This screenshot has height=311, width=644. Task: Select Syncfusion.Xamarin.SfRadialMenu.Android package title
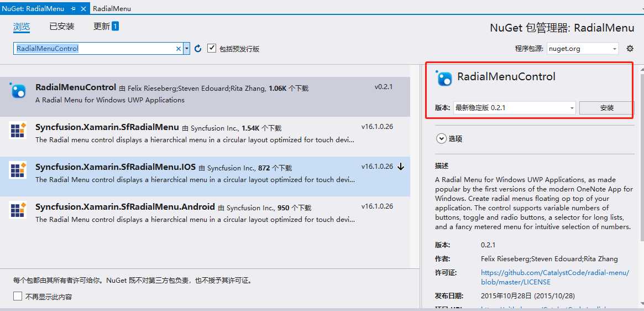tap(125, 206)
